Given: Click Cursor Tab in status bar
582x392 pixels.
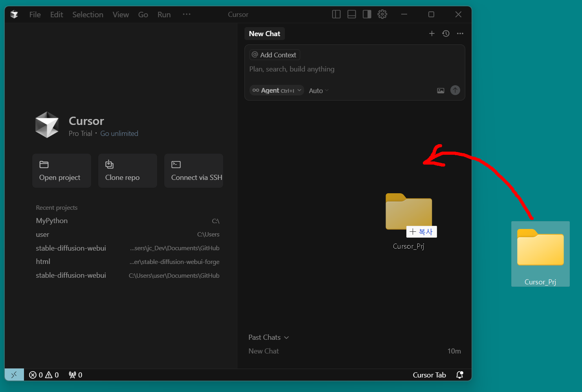Looking at the screenshot, I should 429,375.
